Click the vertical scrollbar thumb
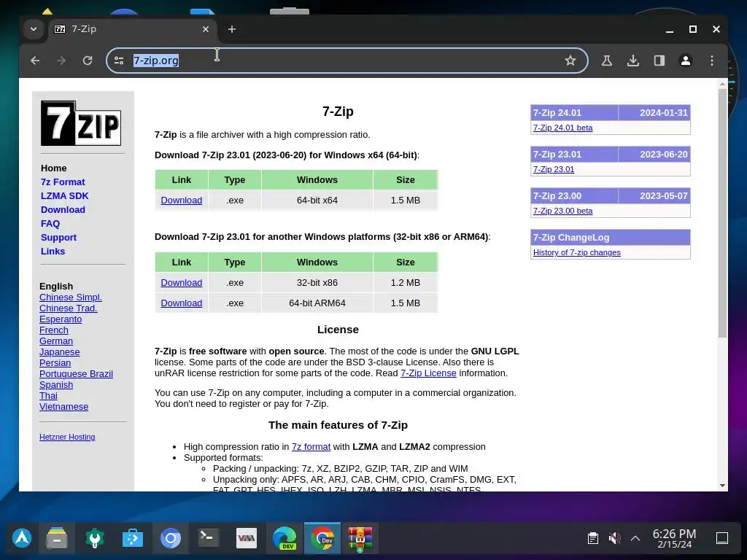The image size is (747, 560). click(x=723, y=214)
